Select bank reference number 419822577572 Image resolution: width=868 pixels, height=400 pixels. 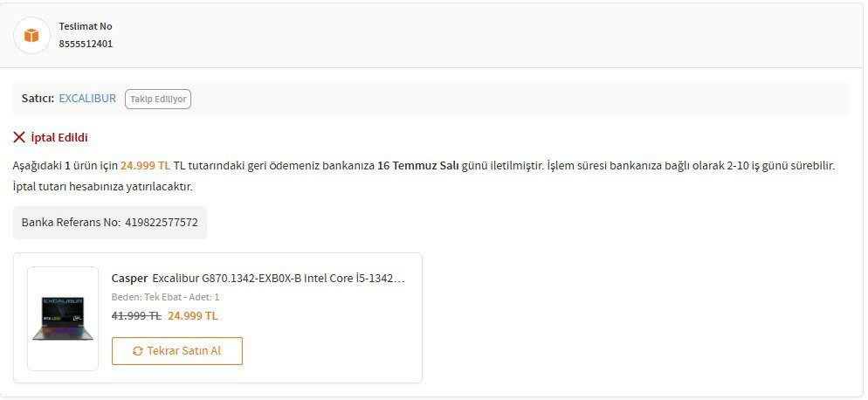click(x=161, y=223)
